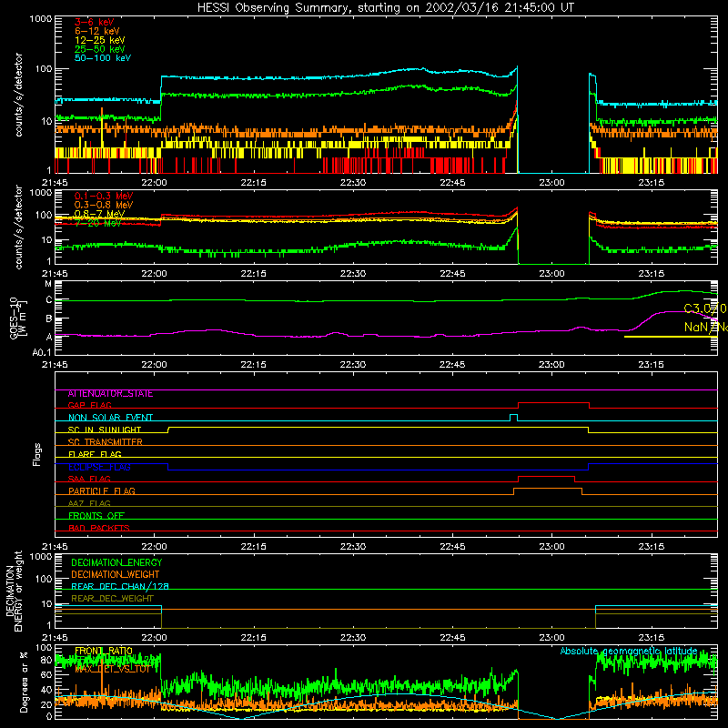Click the "ATTENUATOR_STATE" flag label
728x728 pixels.
tap(110, 394)
